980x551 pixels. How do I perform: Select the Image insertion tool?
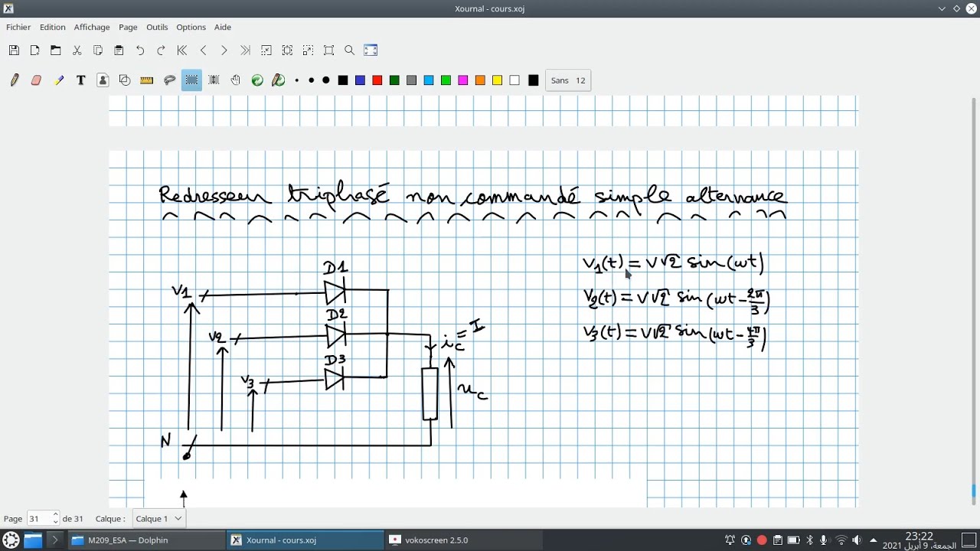click(103, 80)
